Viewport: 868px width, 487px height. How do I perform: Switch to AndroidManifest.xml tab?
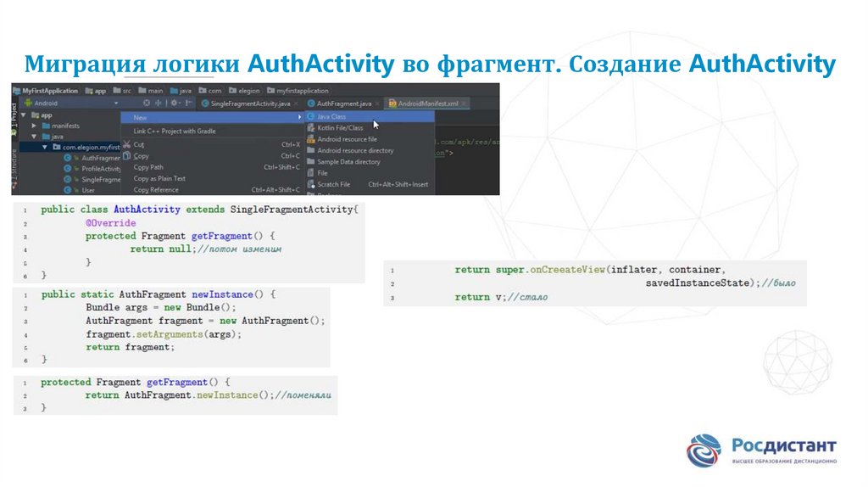pos(428,104)
